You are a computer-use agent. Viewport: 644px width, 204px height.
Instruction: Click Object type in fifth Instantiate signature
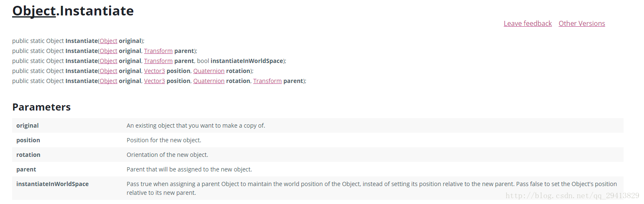pyautogui.click(x=108, y=81)
